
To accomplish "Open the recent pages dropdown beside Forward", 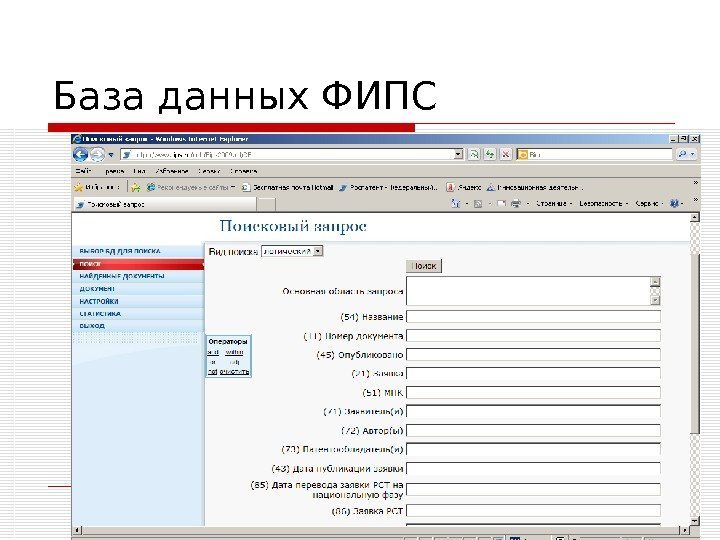I will [x=111, y=155].
